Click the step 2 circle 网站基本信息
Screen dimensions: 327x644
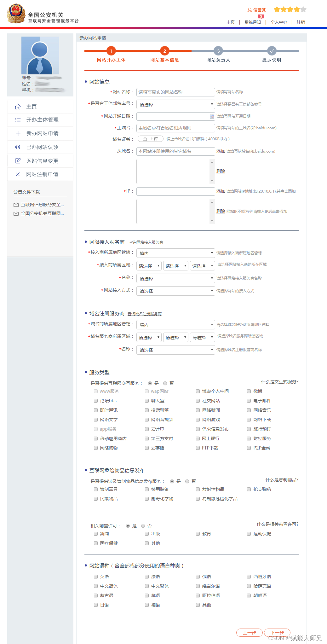(x=165, y=51)
